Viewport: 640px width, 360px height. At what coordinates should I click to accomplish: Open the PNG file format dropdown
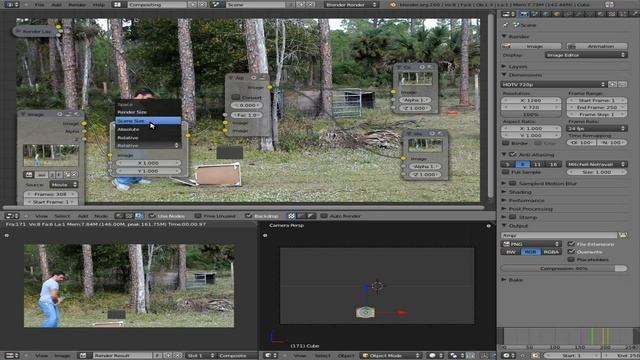coord(531,244)
